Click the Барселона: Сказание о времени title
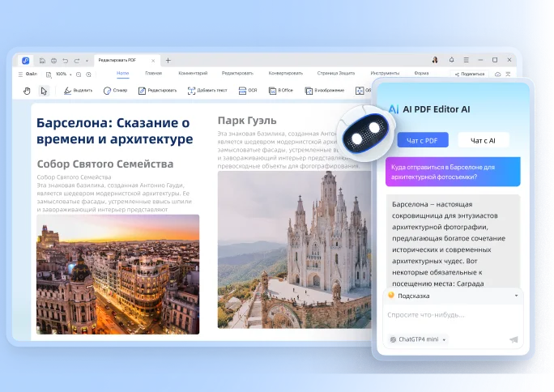 click(x=115, y=130)
